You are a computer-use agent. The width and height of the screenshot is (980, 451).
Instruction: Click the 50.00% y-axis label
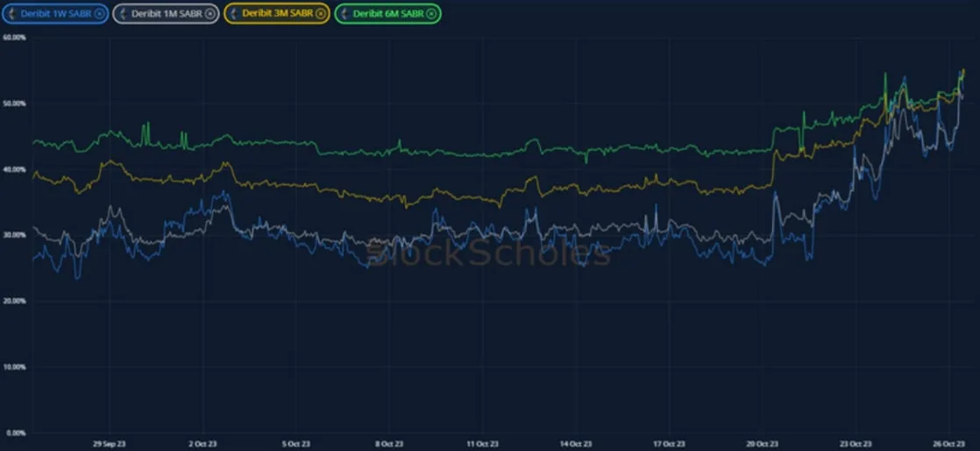14,104
